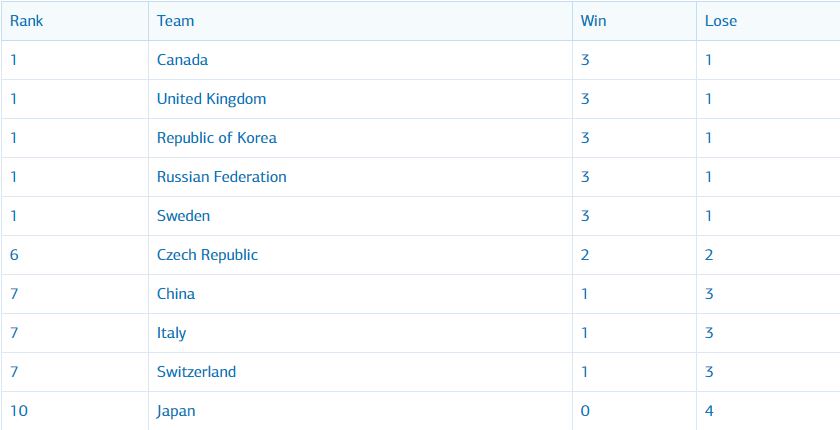840x430 pixels.
Task: Click Japan's rank value 10
Action: tap(18, 411)
